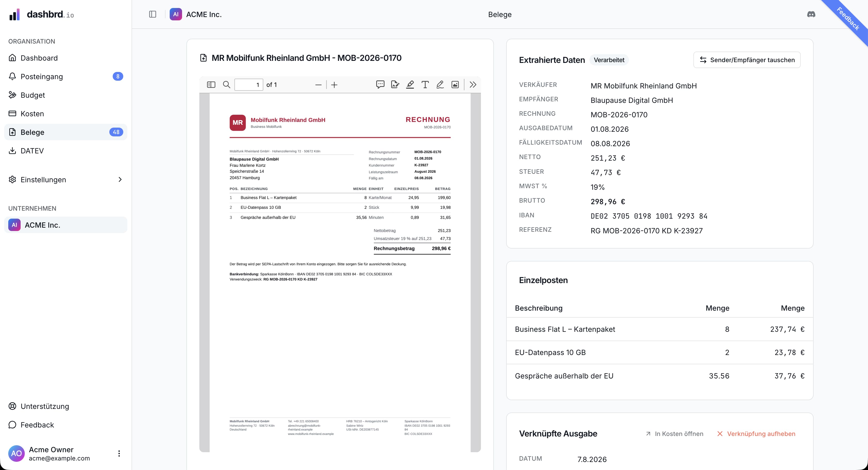Click the Acme Owner avatar
This screenshot has height=470, width=868.
point(16,453)
